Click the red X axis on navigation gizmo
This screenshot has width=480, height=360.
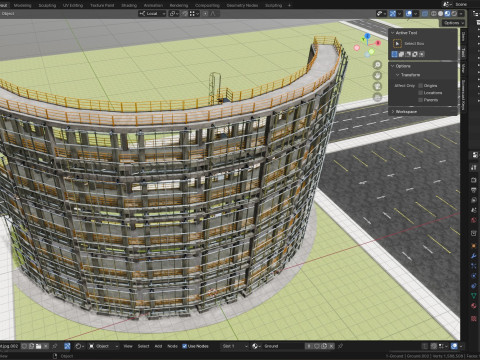coord(378,43)
